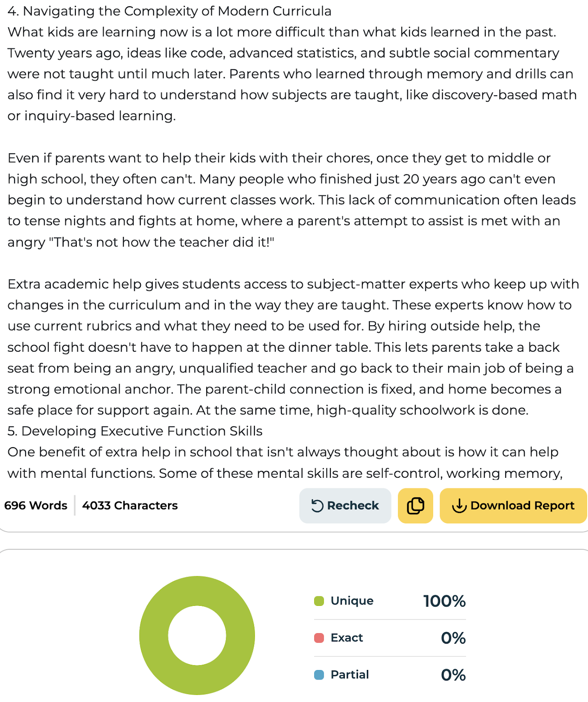Copy the text with the copy icon

[415, 505]
